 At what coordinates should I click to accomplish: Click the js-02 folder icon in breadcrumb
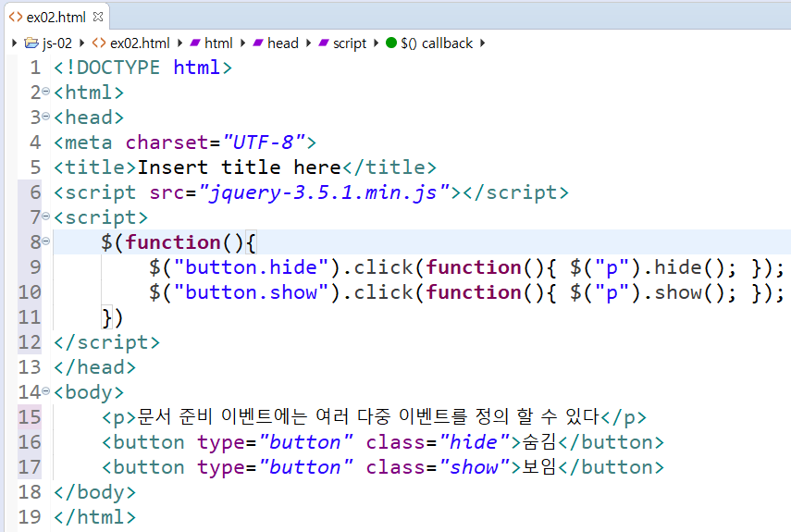click(x=31, y=43)
